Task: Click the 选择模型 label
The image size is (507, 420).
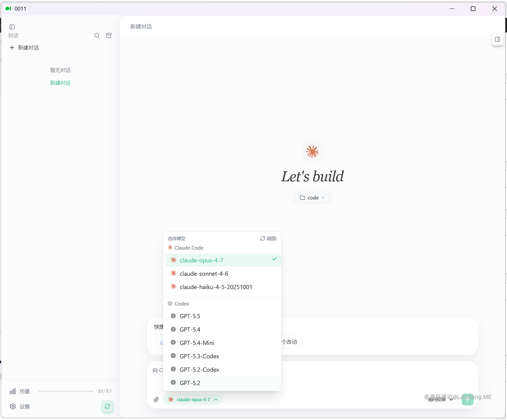Action: coord(177,238)
